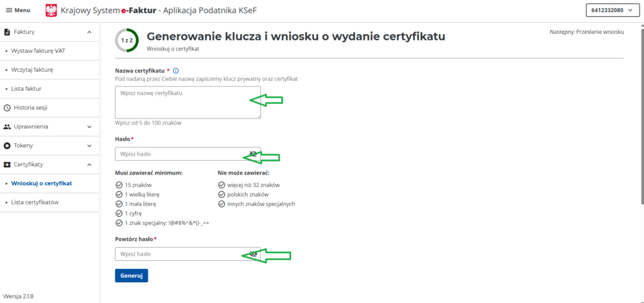Image resolution: width=644 pixels, height=303 pixels.
Task: Select Wystaw fakturę VAT menu item
Action: click(x=38, y=50)
